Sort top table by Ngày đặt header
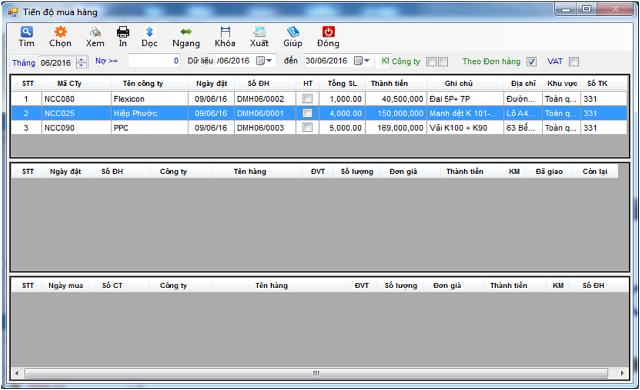The width and height of the screenshot is (640, 390). [211, 84]
